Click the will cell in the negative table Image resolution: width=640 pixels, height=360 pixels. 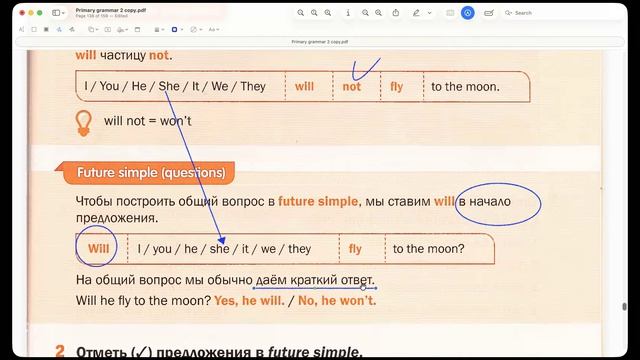click(304, 87)
